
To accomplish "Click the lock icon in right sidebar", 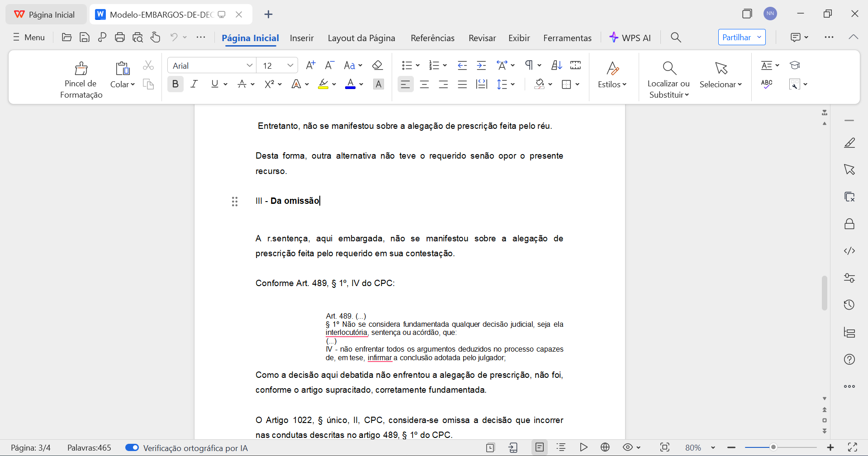I will [x=849, y=224].
